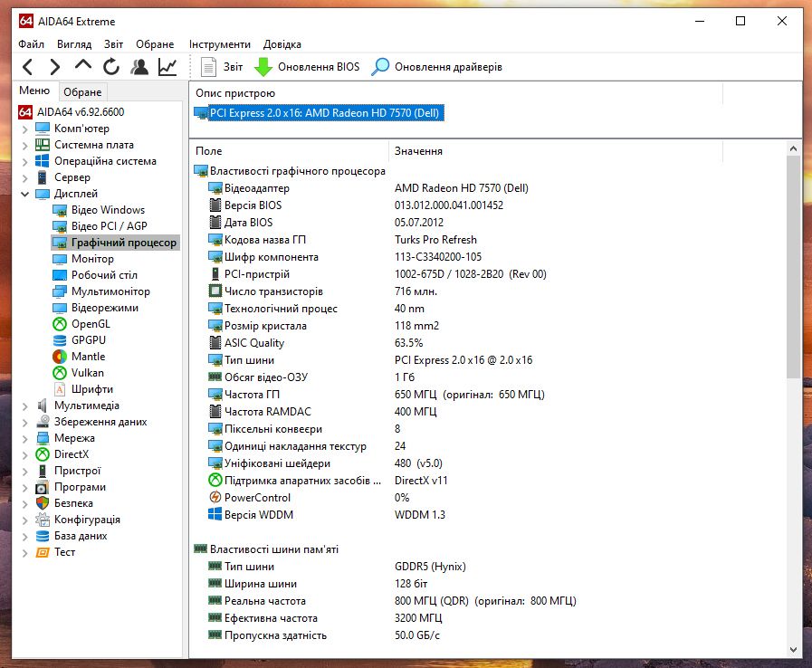Switch to the Меню tab
The width and height of the screenshot is (812, 668).
[34, 91]
